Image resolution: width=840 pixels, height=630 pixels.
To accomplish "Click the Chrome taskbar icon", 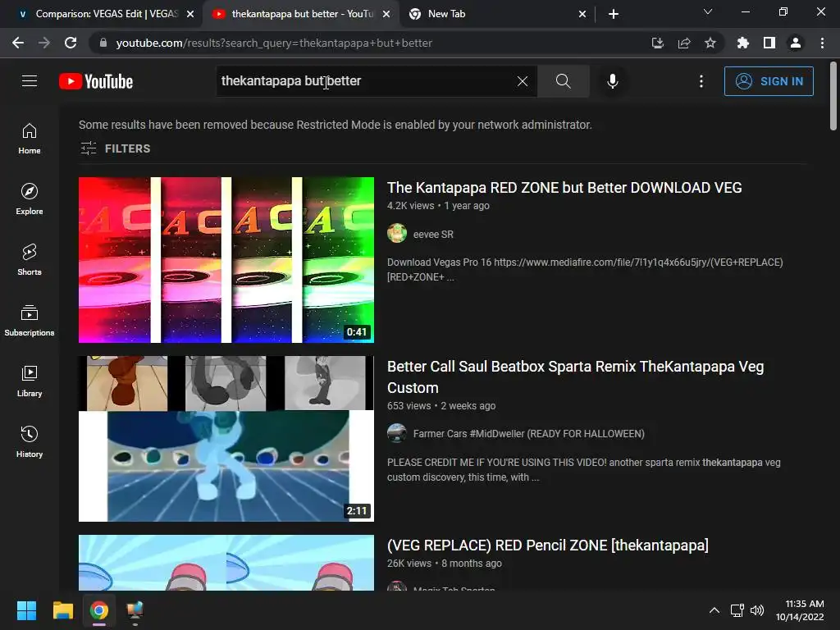I will tap(99, 610).
